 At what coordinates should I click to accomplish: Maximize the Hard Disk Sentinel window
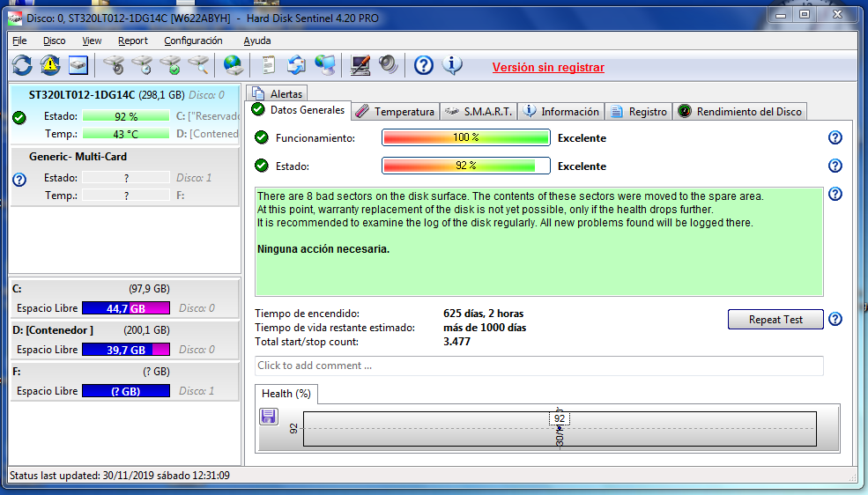(805, 14)
